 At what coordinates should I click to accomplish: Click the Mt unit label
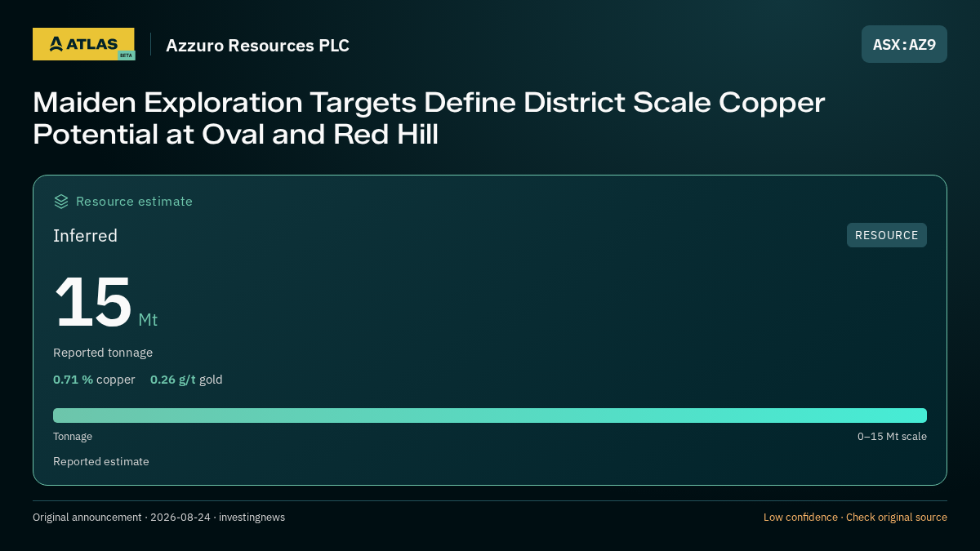pos(148,320)
